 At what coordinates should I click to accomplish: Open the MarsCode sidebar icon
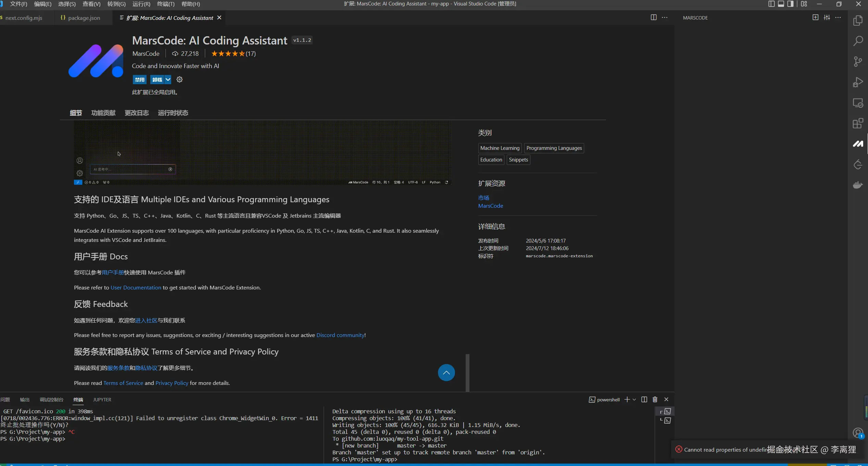click(x=858, y=144)
